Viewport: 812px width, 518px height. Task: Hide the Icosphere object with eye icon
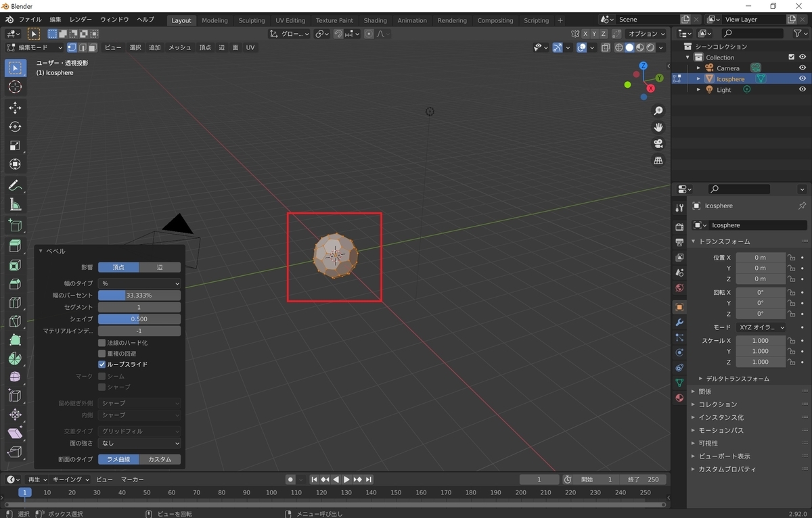pyautogui.click(x=803, y=78)
